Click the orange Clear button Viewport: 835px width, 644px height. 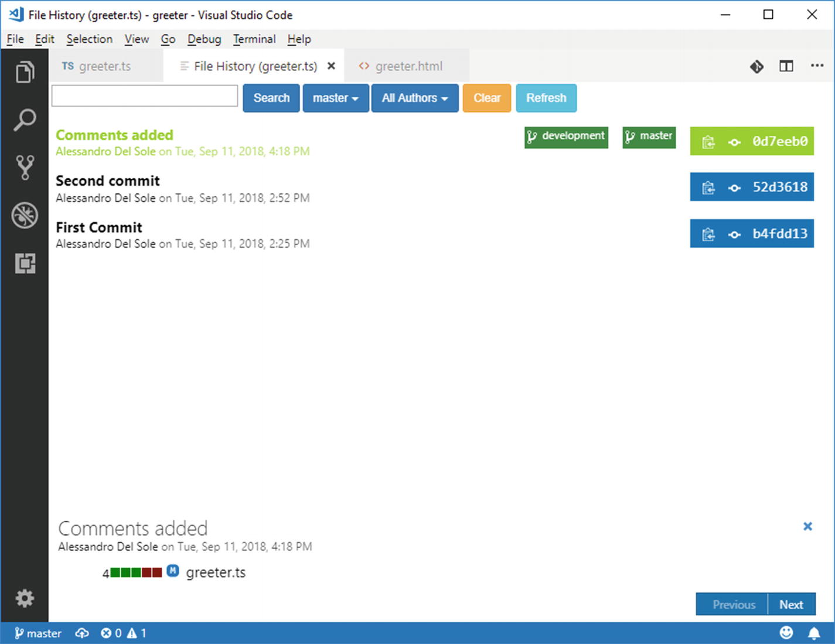487,98
